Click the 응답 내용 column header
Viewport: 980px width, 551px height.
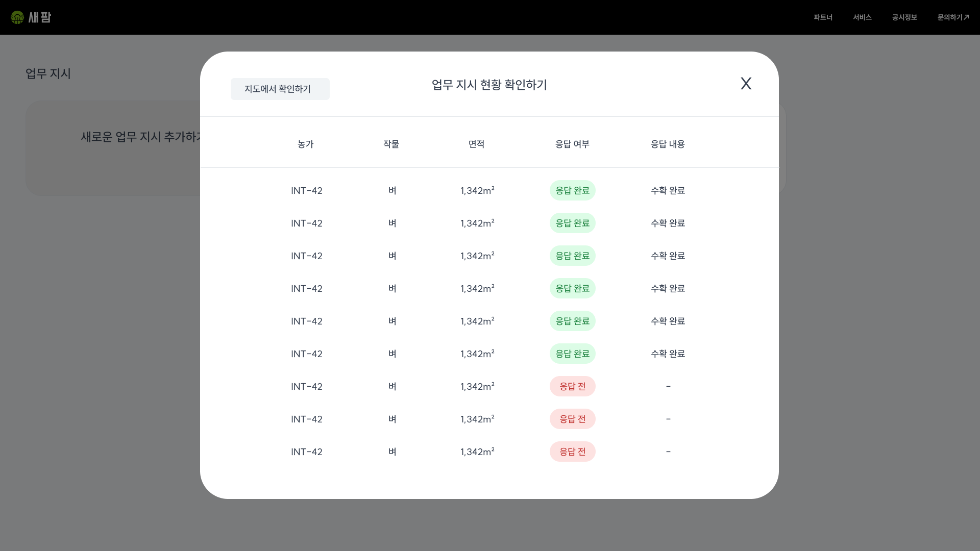[x=668, y=144]
